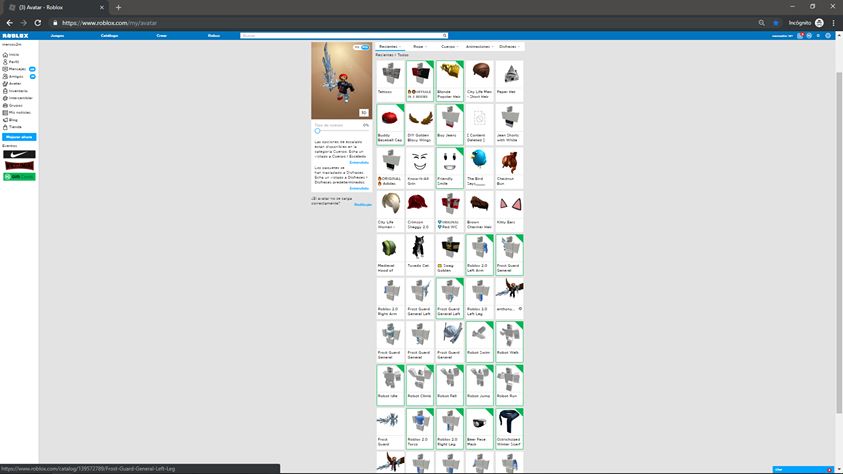Open the Nike event banner
The height and width of the screenshot is (474, 843).
pyautogui.click(x=19, y=154)
